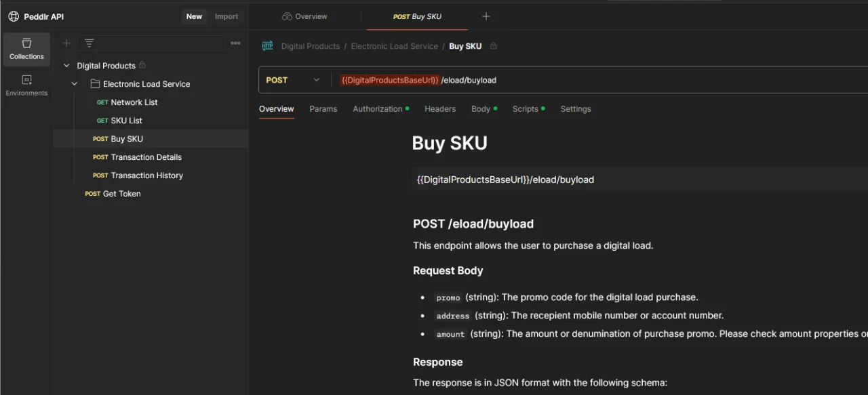Click the lock icon beside Digital Products
The height and width of the screenshot is (395, 868).
[142, 66]
